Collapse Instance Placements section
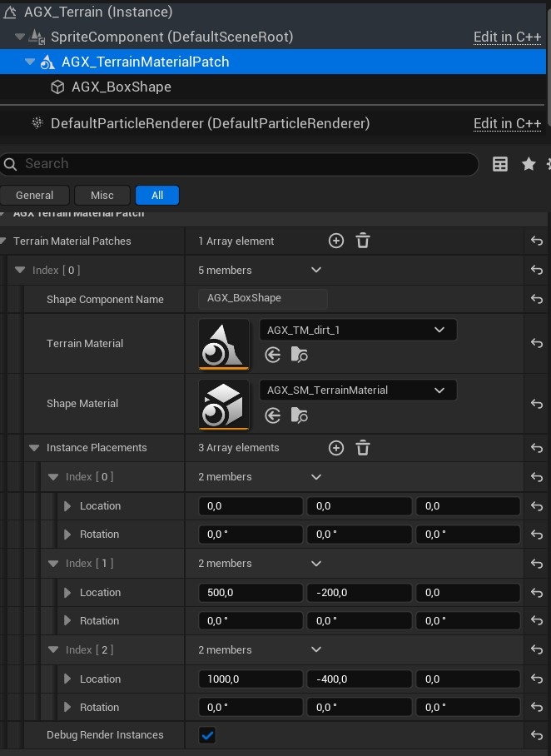 pos(34,448)
